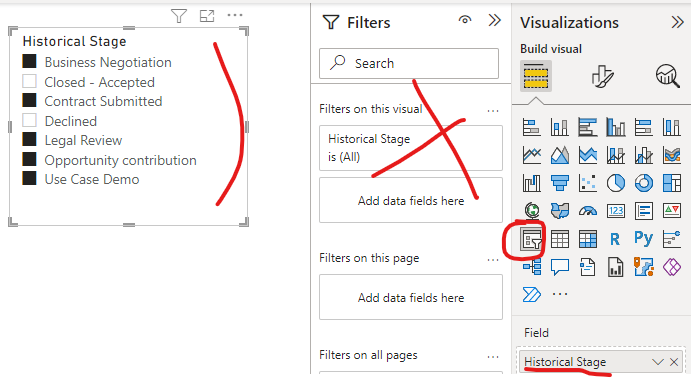This screenshot has height=378, width=691.
Task: Select the Paginated report visual
Action: tap(616, 267)
